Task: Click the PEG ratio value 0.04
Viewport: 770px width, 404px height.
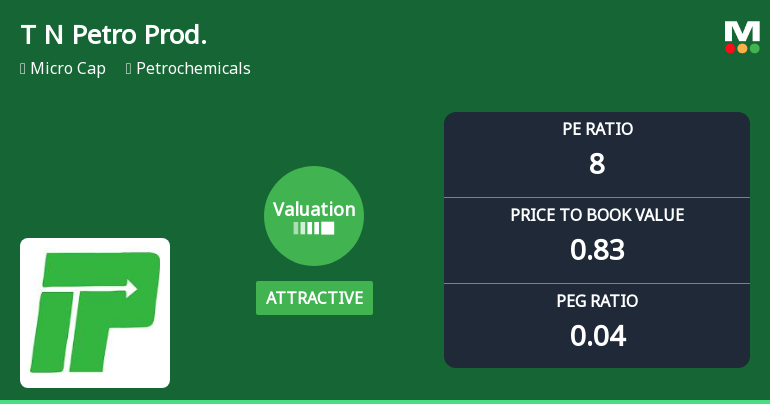Action: (597, 335)
